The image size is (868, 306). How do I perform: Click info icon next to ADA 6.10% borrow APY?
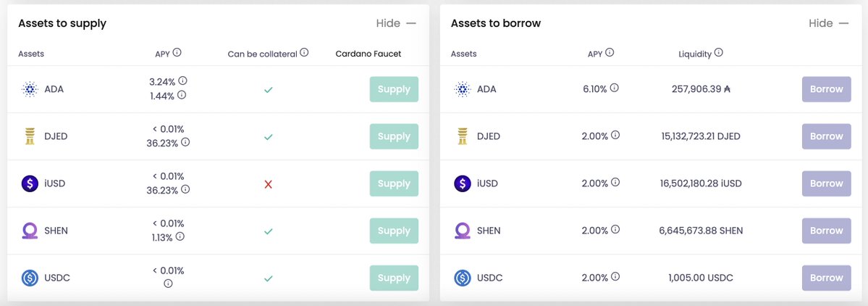point(615,88)
